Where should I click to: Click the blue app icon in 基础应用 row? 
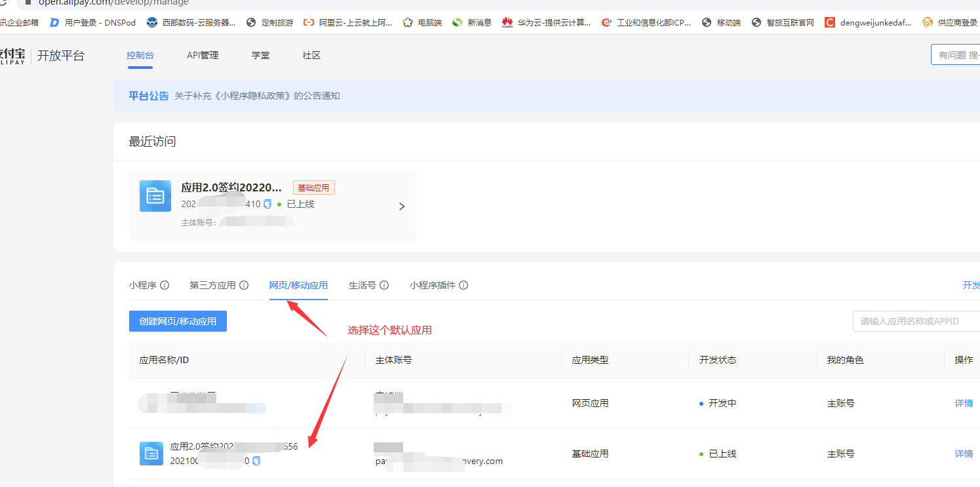(x=151, y=454)
